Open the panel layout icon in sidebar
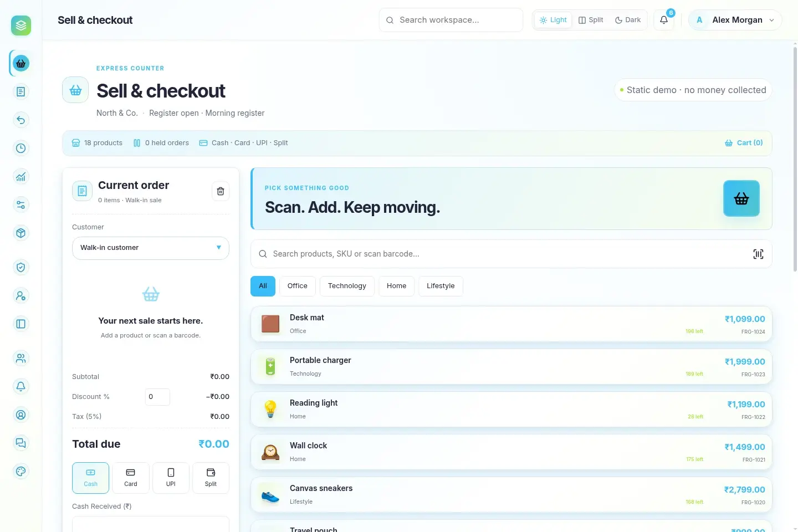The height and width of the screenshot is (532, 798). click(x=21, y=324)
